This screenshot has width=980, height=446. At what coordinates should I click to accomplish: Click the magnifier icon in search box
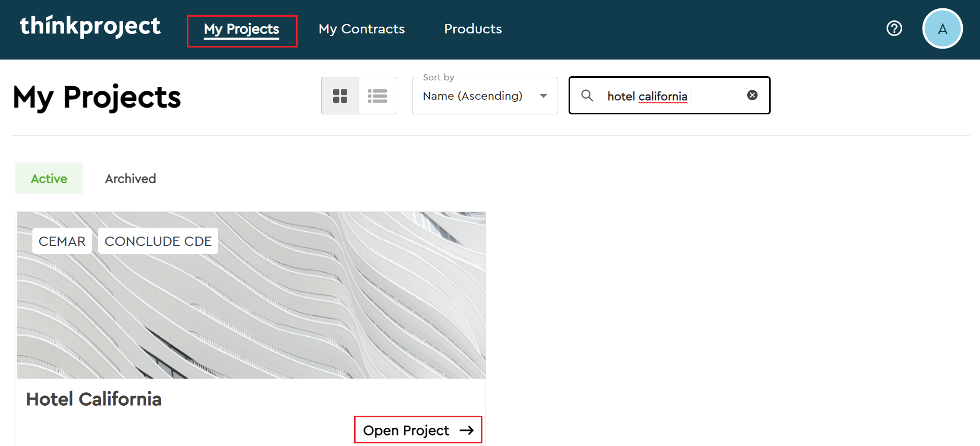click(587, 96)
